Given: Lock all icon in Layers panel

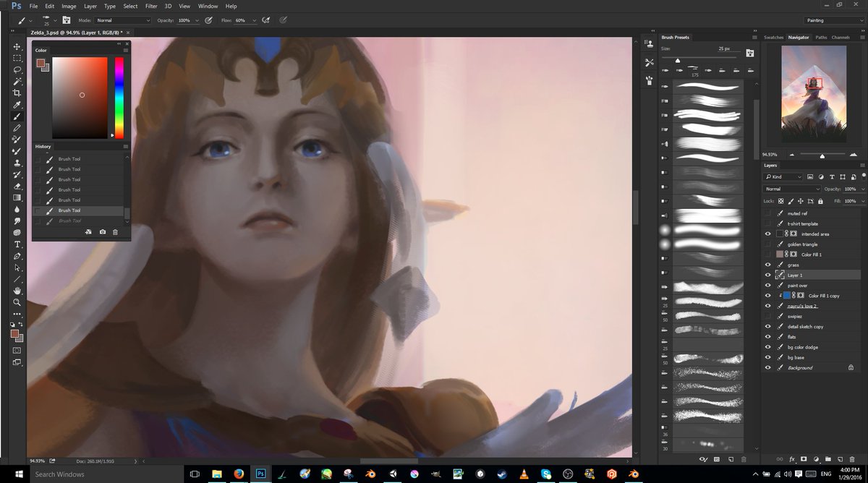Looking at the screenshot, I should tap(820, 200).
